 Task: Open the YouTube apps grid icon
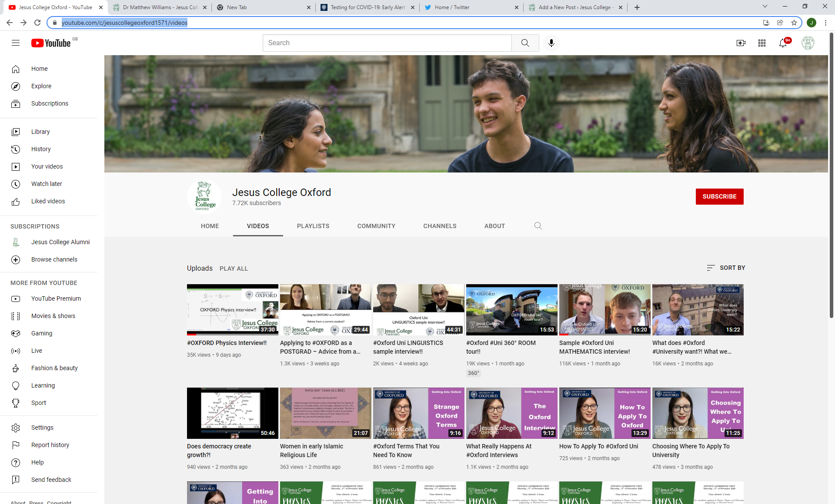762,43
